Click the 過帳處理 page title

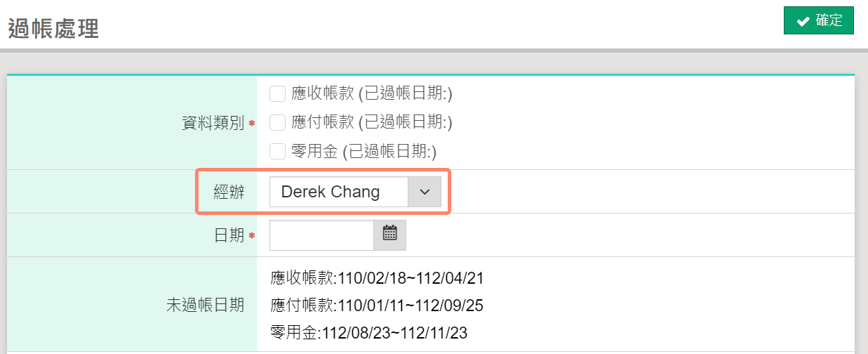point(53,29)
